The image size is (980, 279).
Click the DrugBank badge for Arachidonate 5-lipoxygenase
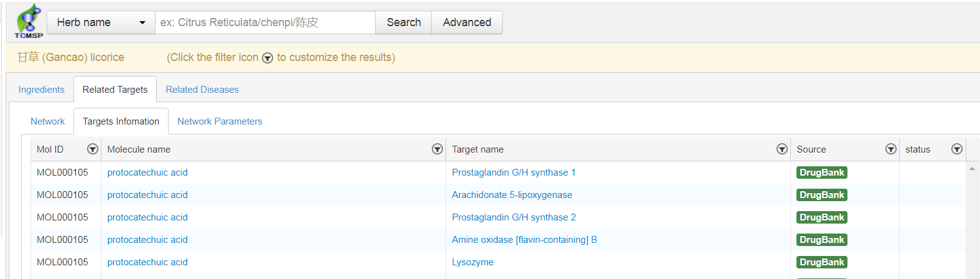821,195
